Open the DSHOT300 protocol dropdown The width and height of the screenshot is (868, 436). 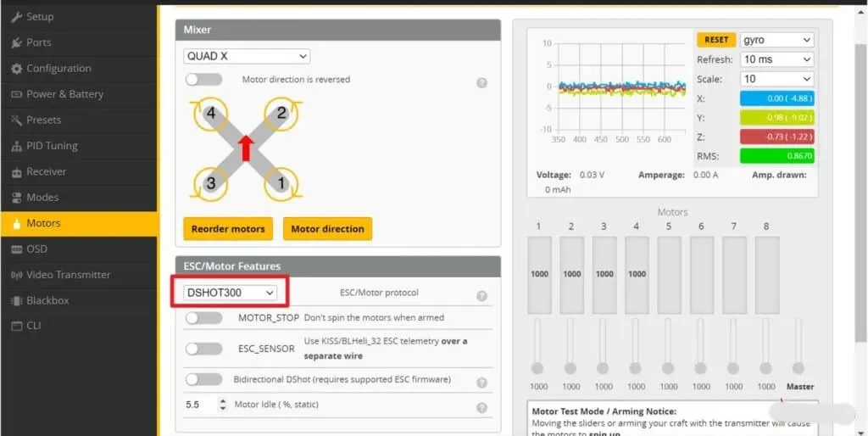click(230, 293)
